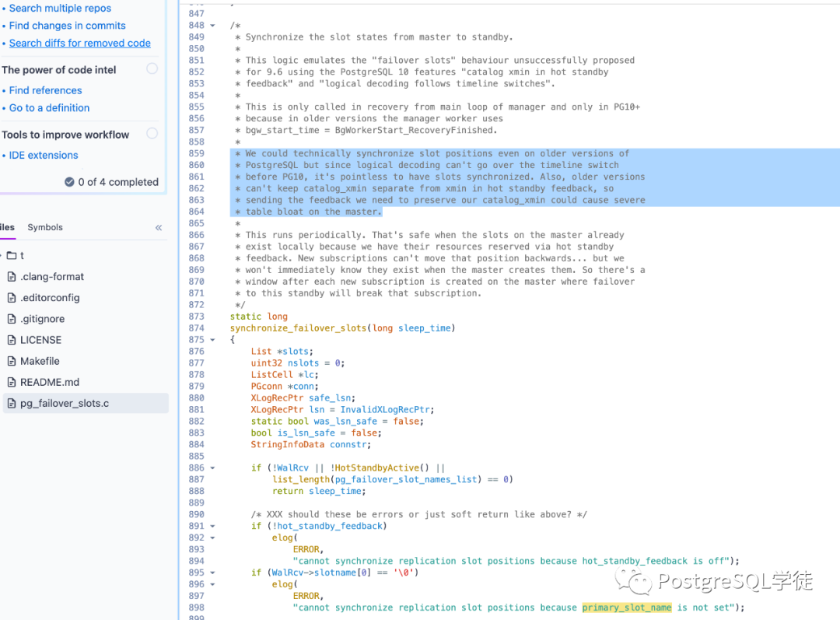Image resolution: width=840 pixels, height=620 pixels.
Task: Select pg_failover_slots.c in the file tree
Action: pos(86,404)
